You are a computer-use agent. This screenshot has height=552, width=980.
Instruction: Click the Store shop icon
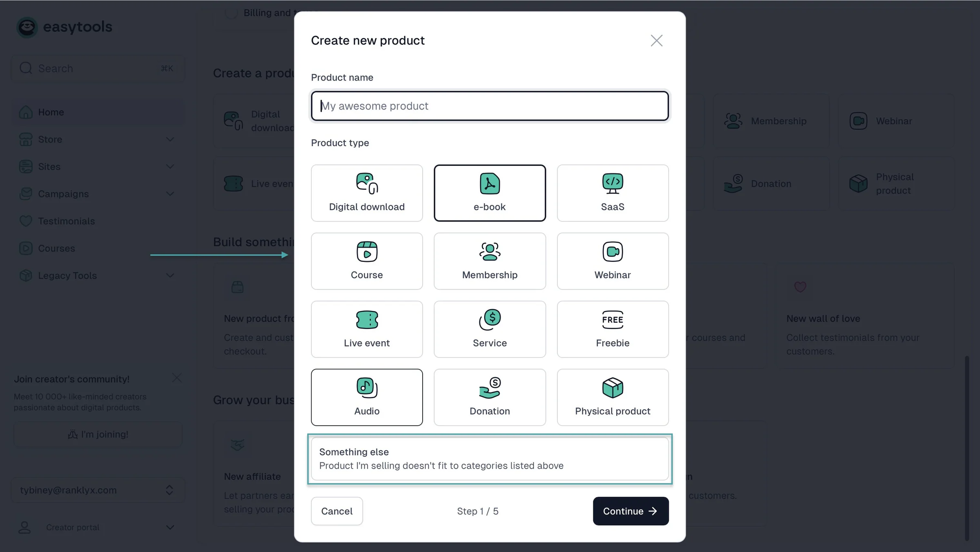click(26, 139)
